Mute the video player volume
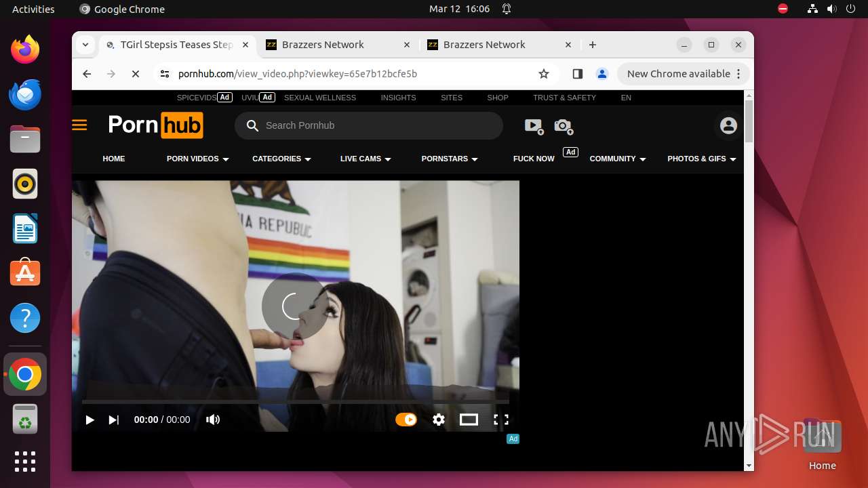Image resolution: width=868 pixels, height=488 pixels. click(x=213, y=420)
